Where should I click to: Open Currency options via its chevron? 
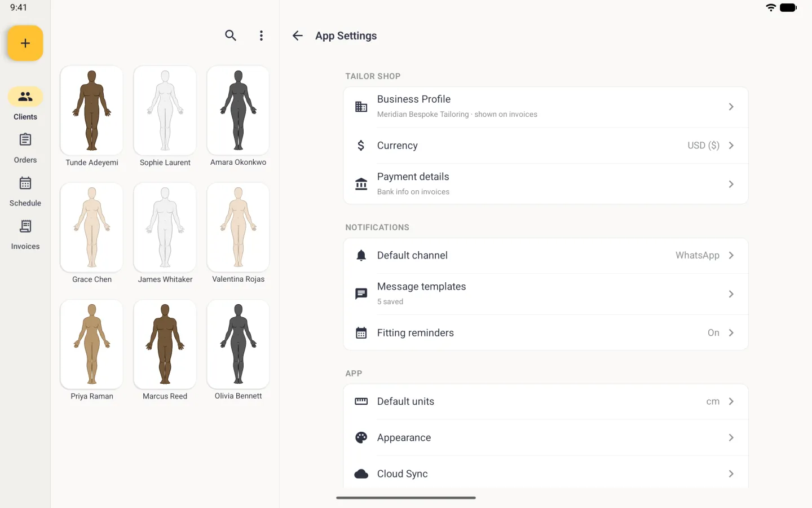pos(731,146)
